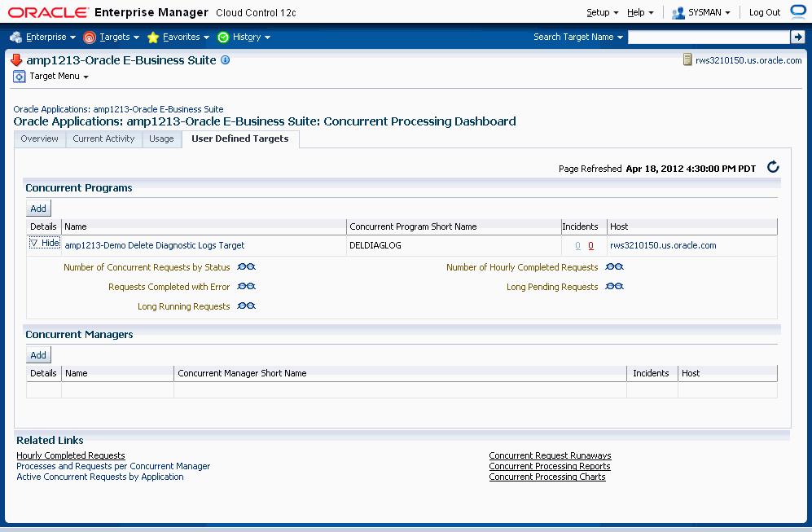Click the Oracle O icon at top right
The image size is (812, 532).
tap(798, 12)
